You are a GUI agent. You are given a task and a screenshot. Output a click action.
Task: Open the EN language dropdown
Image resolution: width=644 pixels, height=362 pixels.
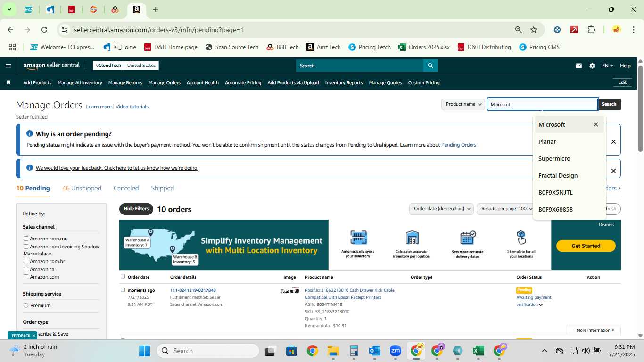point(607,66)
